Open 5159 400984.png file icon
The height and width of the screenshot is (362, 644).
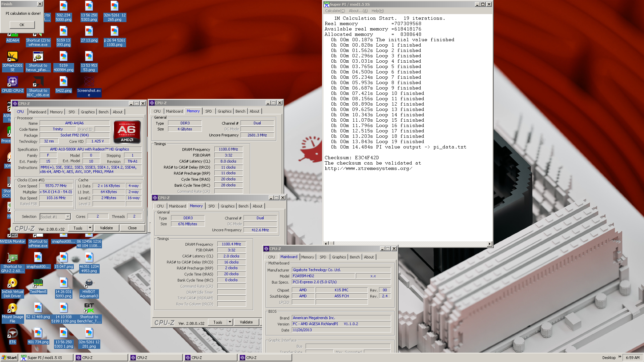coord(63,62)
